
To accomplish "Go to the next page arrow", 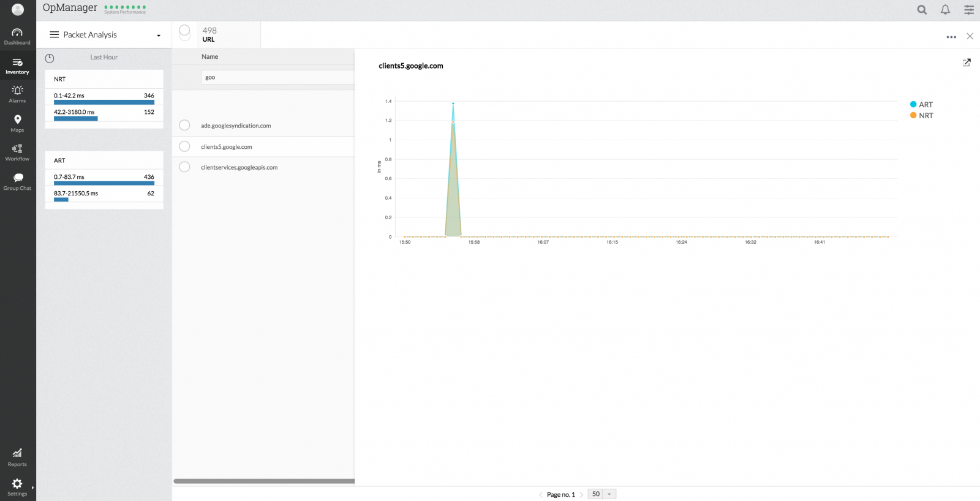I will coord(581,495).
